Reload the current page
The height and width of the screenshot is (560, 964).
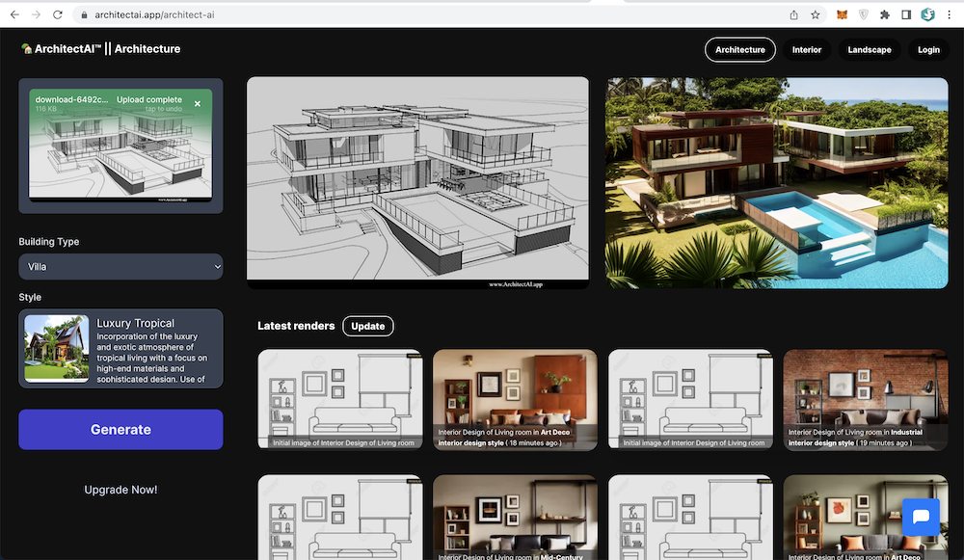(x=58, y=14)
